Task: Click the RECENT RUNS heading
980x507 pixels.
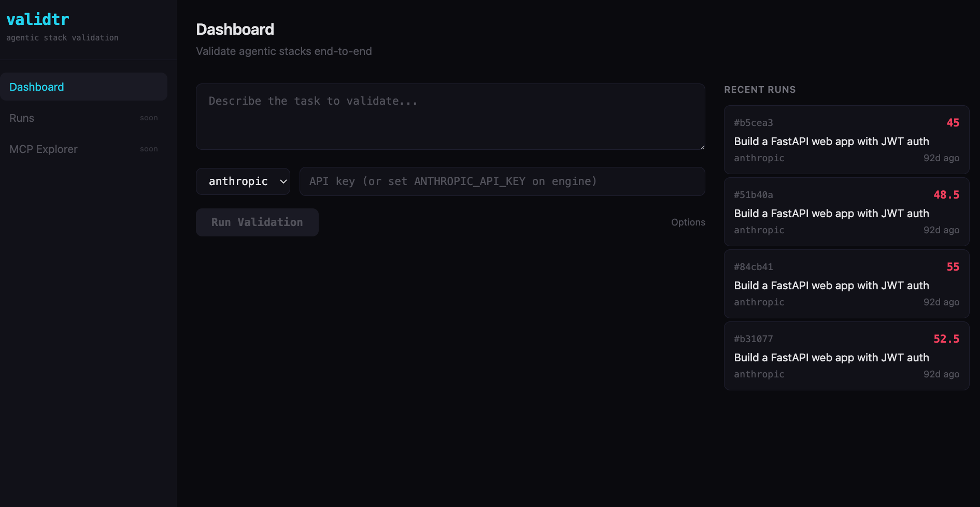Action: point(760,89)
